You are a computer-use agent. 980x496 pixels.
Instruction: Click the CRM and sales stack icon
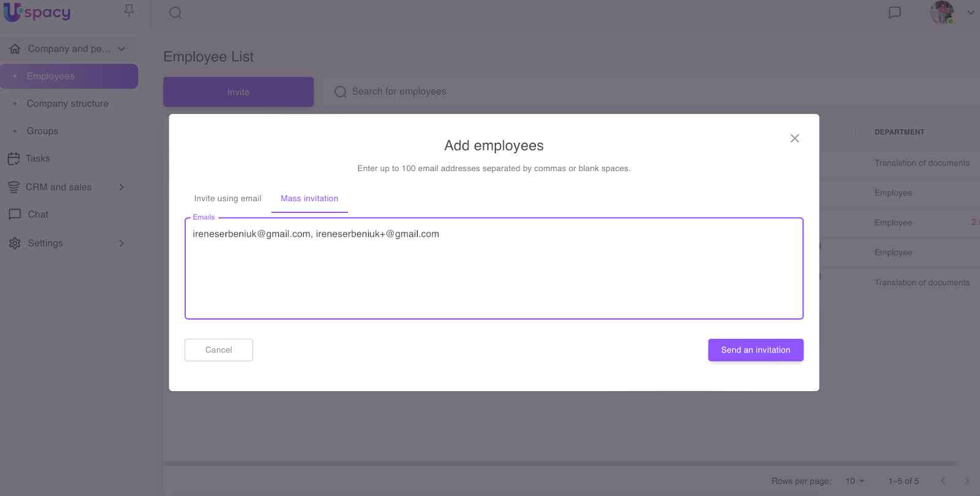pos(13,187)
